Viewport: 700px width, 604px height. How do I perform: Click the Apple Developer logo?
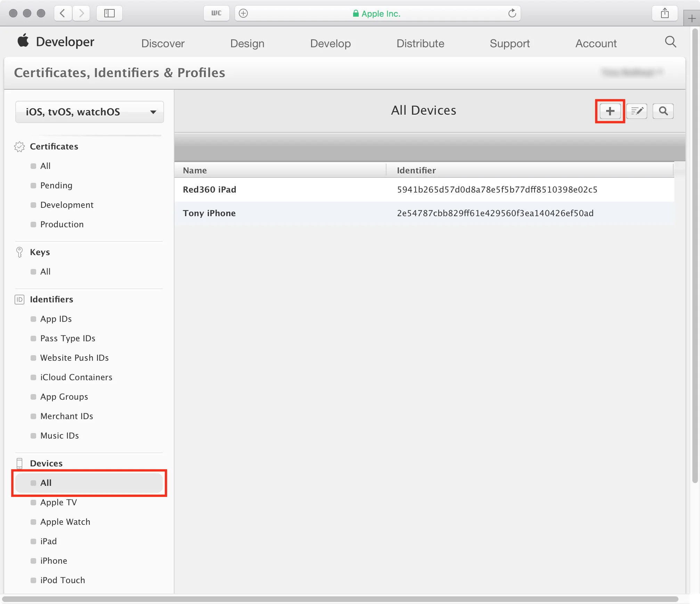click(x=56, y=42)
